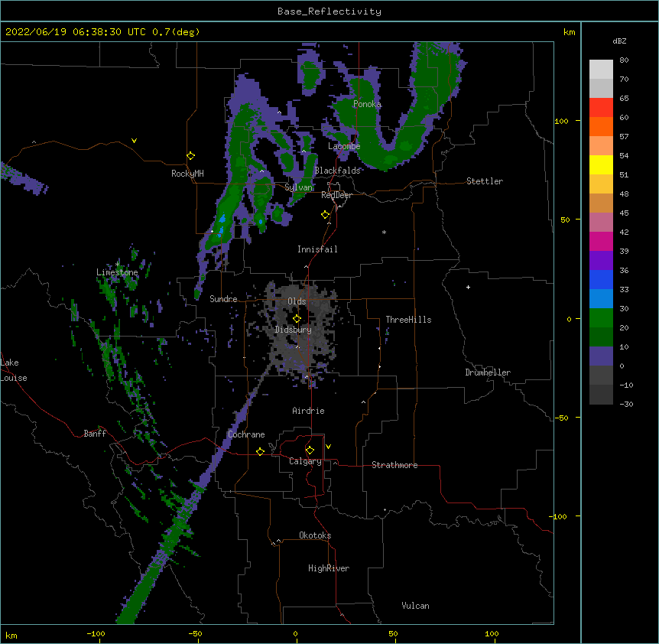Image resolution: width=659 pixels, height=644 pixels.
Task: Click the yellow diamond marker below Cochrane
Action: click(x=260, y=451)
